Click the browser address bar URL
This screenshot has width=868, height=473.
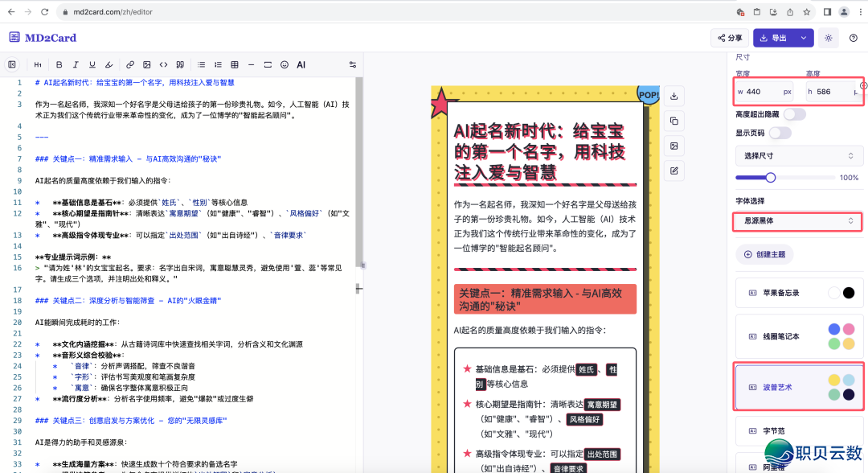coord(113,11)
